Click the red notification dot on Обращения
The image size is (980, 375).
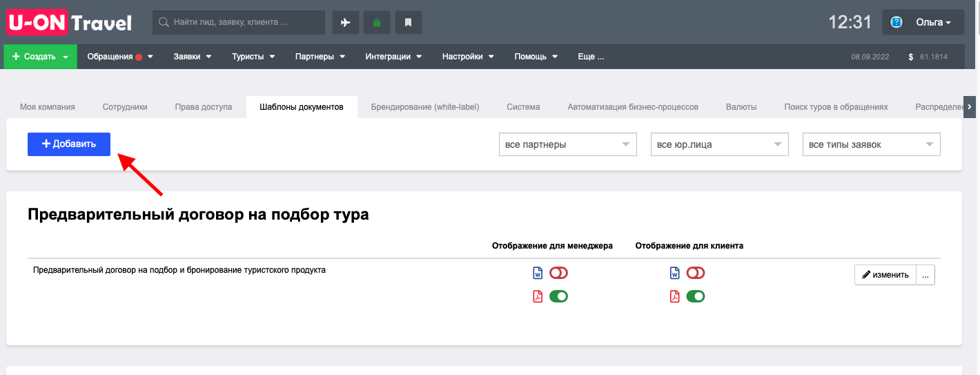click(x=139, y=57)
